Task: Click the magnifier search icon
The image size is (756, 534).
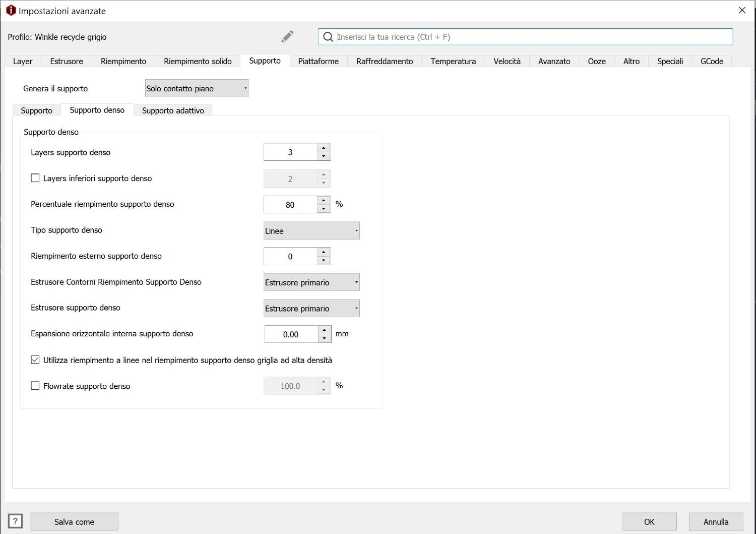Action: [328, 37]
